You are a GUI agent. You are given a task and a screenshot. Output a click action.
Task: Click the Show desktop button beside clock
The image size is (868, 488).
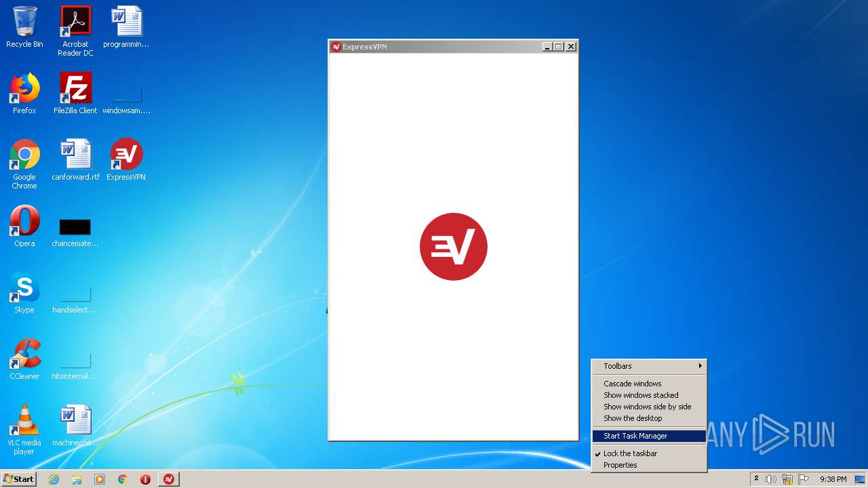tap(860, 479)
